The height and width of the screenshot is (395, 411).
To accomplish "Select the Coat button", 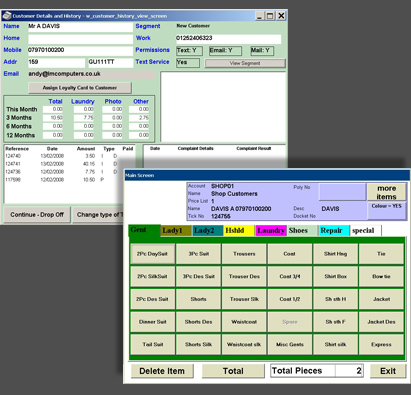I will 290,254.
